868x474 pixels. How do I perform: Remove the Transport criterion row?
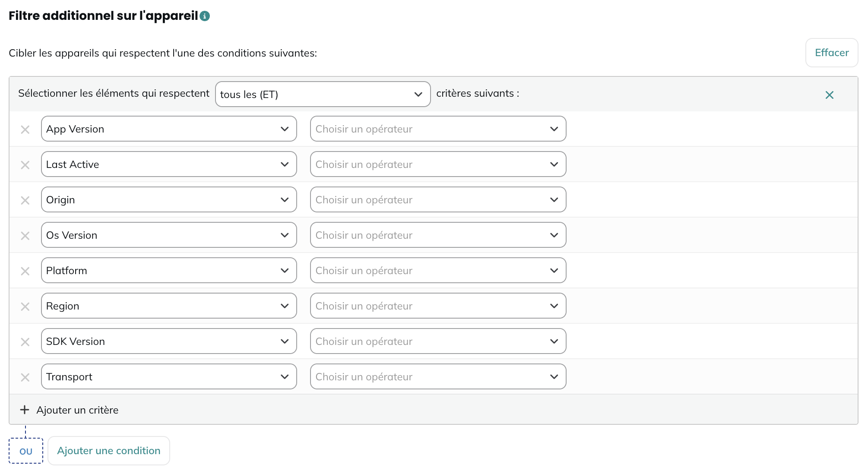point(25,377)
